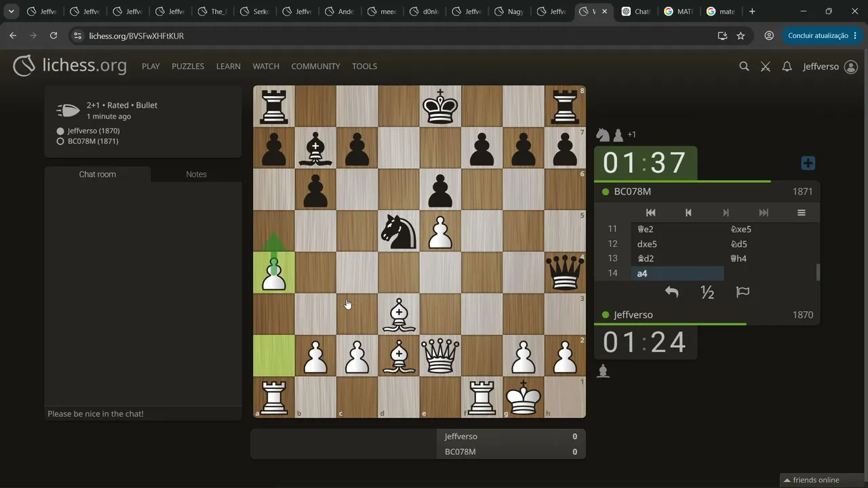The image size is (868, 488).
Task: Open the challenges crossed swords icon
Action: 766,66
